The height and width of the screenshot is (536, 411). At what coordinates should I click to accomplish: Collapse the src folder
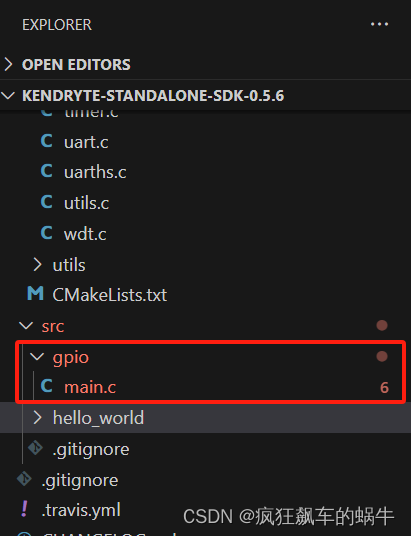26,326
